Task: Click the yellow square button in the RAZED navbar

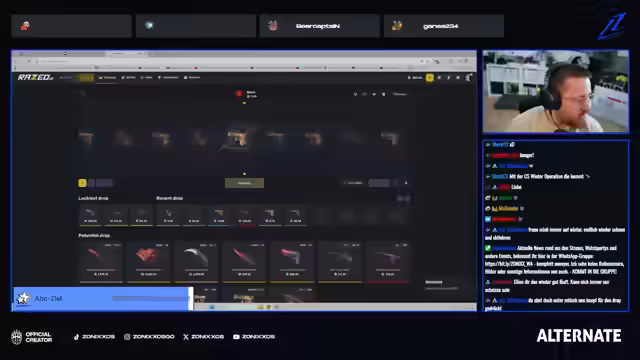Action: pyautogui.click(x=429, y=78)
